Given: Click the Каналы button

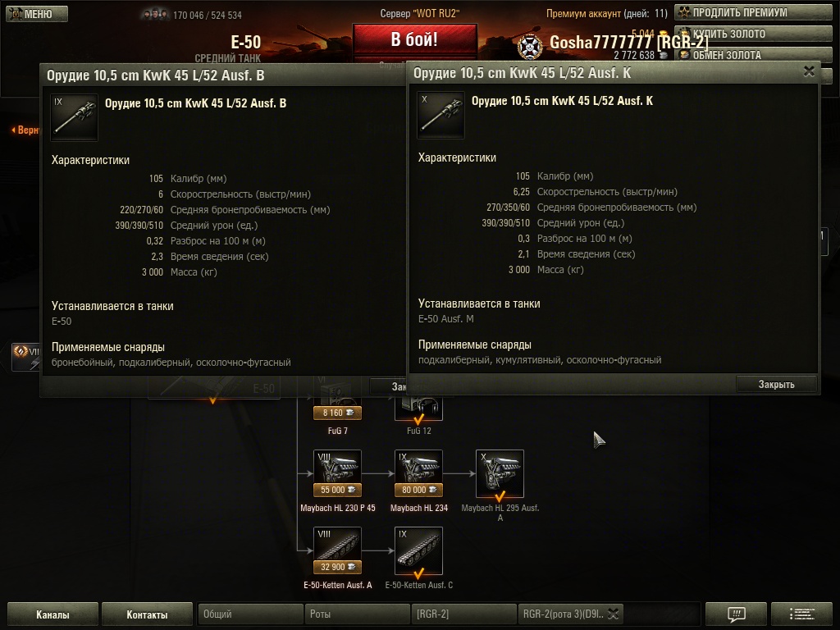Looking at the screenshot, I should click(52, 614).
